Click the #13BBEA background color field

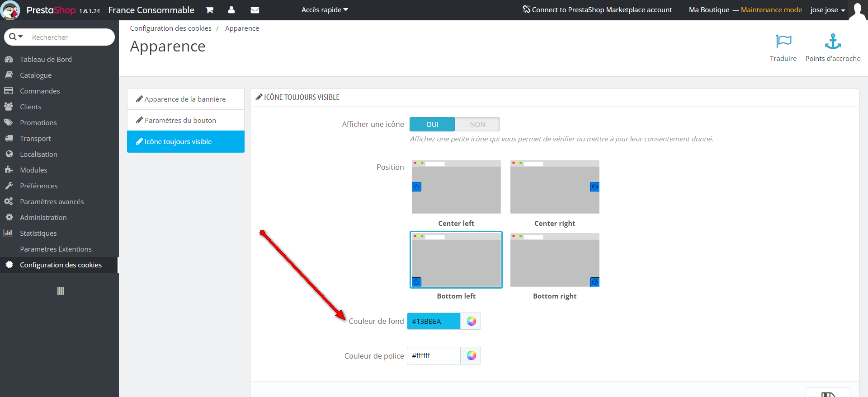pyautogui.click(x=434, y=321)
